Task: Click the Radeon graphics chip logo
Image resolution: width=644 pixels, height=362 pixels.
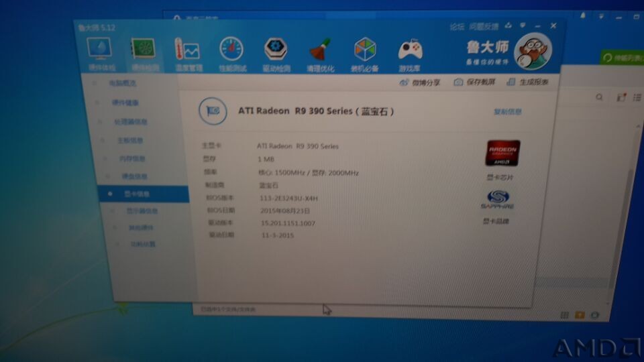Action: pyautogui.click(x=502, y=153)
